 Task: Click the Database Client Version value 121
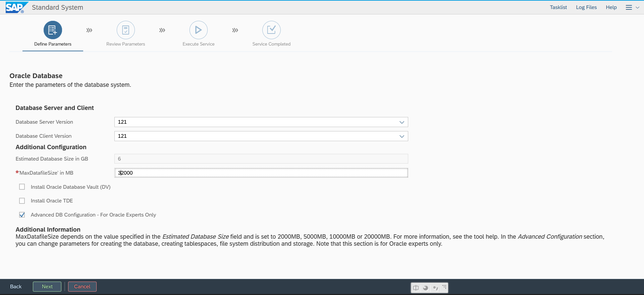pyautogui.click(x=122, y=136)
